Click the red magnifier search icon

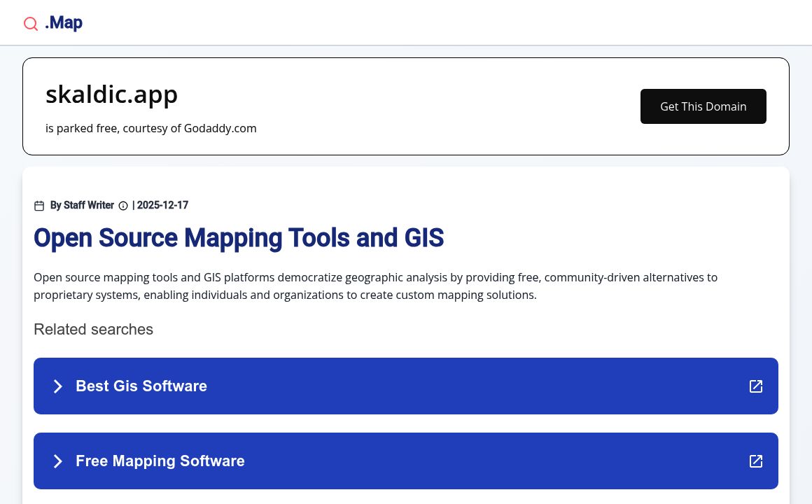point(31,24)
